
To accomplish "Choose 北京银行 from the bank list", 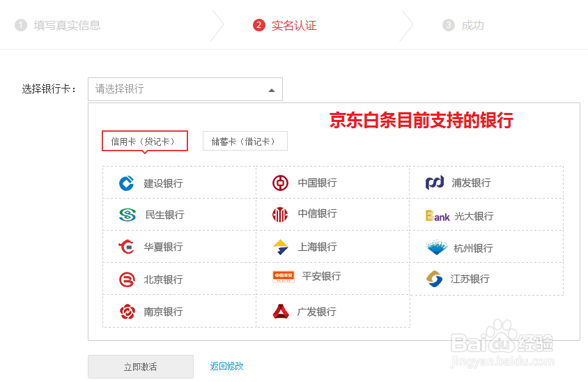I will (179, 279).
